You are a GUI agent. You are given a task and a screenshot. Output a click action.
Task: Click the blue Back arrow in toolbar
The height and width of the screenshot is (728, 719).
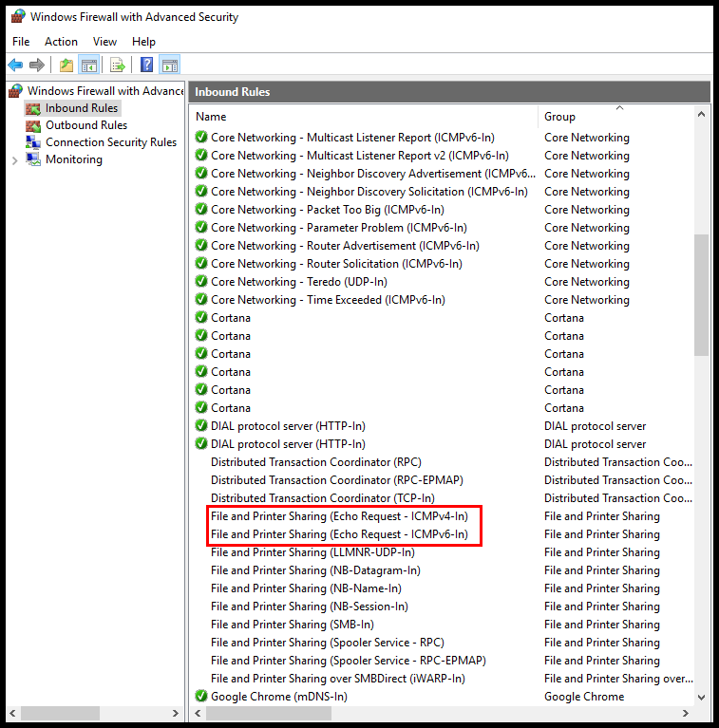point(15,65)
